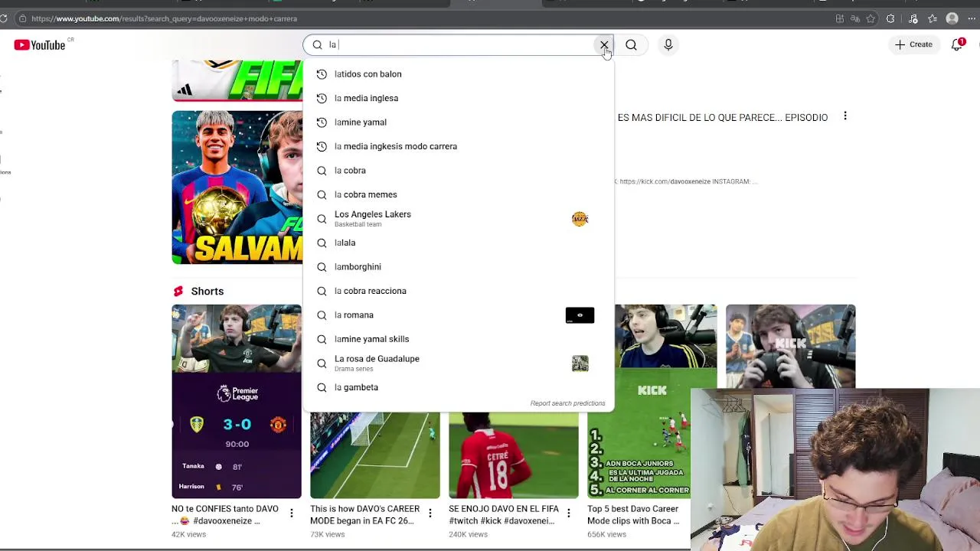Image resolution: width=980 pixels, height=551 pixels.
Task: Clear the search box with the X button
Action: pyautogui.click(x=604, y=45)
